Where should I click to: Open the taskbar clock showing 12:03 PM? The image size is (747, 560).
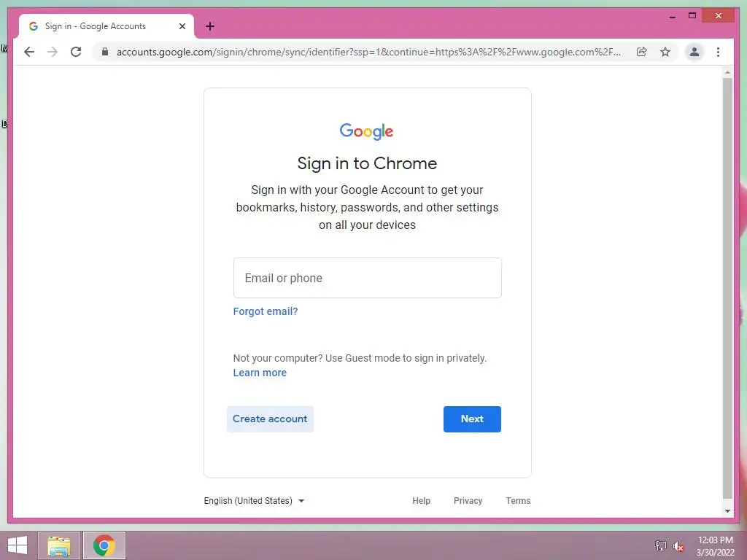pos(715,546)
